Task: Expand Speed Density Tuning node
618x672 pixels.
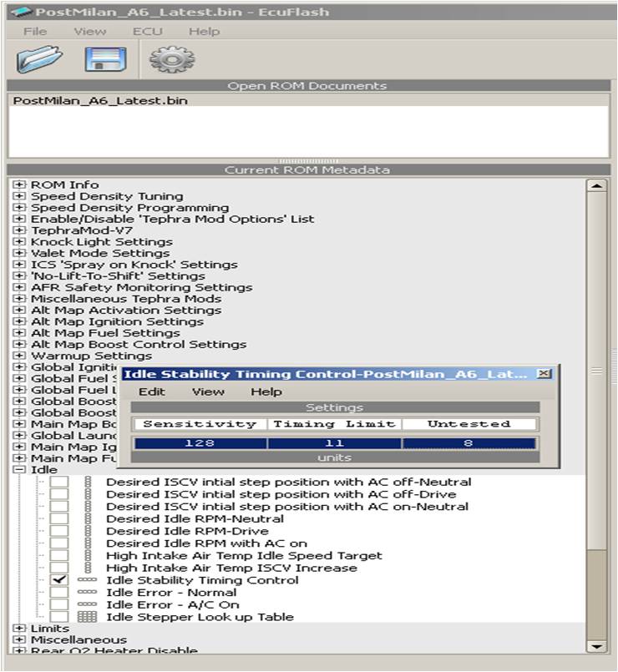Action: point(19,196)
